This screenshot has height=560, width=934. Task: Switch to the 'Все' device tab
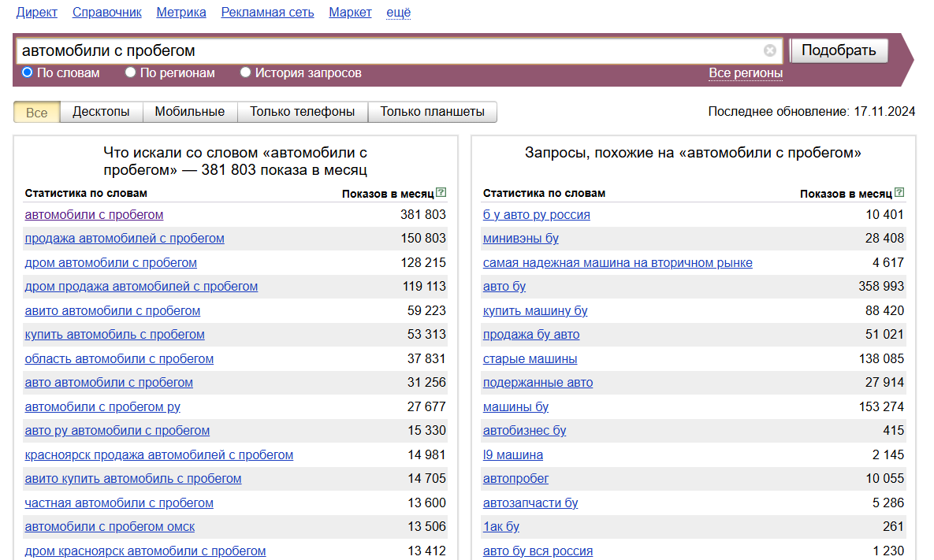tap(36, 112)
